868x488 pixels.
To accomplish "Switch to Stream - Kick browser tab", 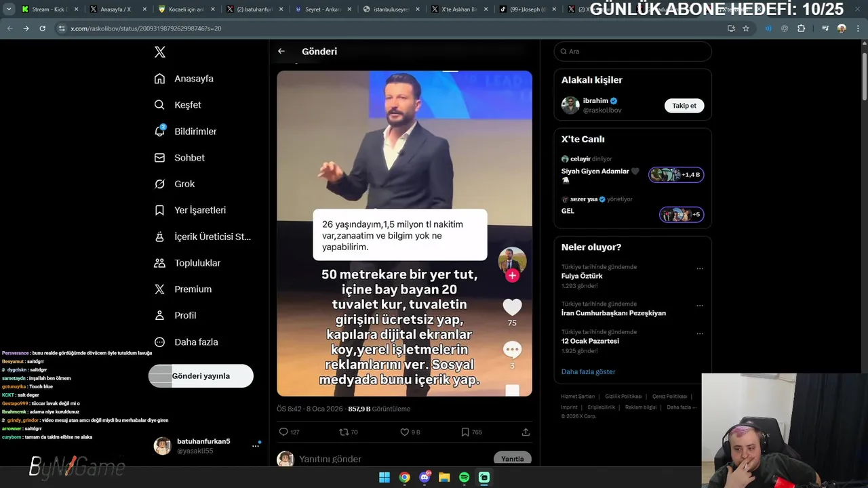I will [50, 9].
